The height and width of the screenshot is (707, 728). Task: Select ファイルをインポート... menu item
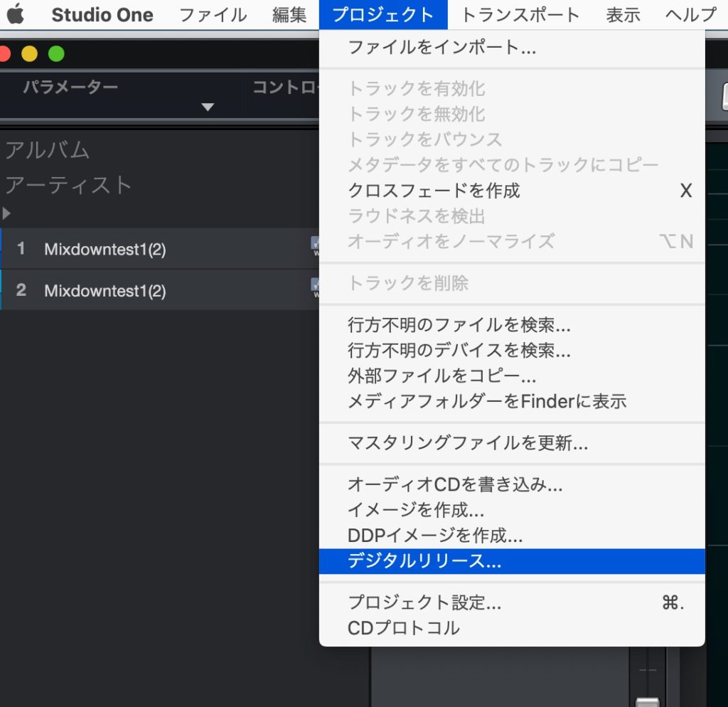441,48
